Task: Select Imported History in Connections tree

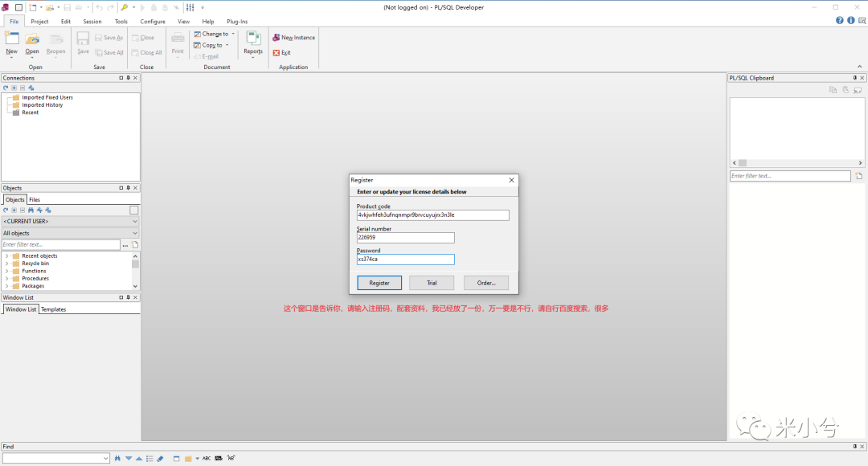Action: 42,105
